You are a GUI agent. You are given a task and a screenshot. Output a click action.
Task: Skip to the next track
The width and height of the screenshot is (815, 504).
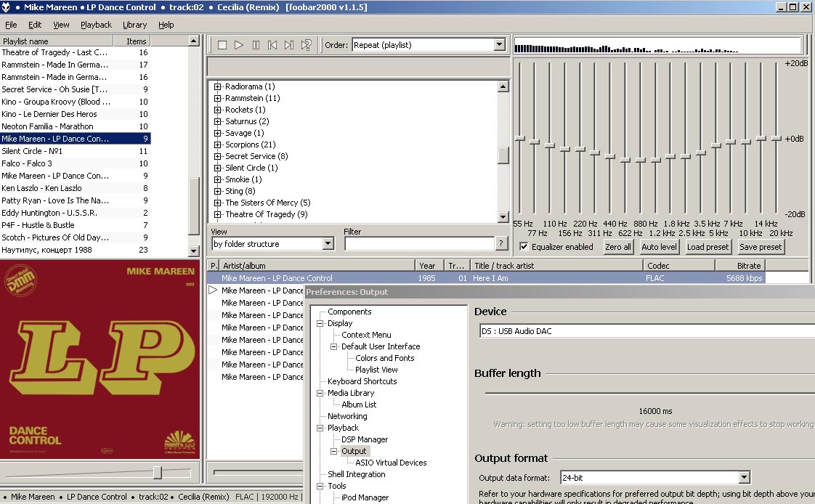(289, 45)
